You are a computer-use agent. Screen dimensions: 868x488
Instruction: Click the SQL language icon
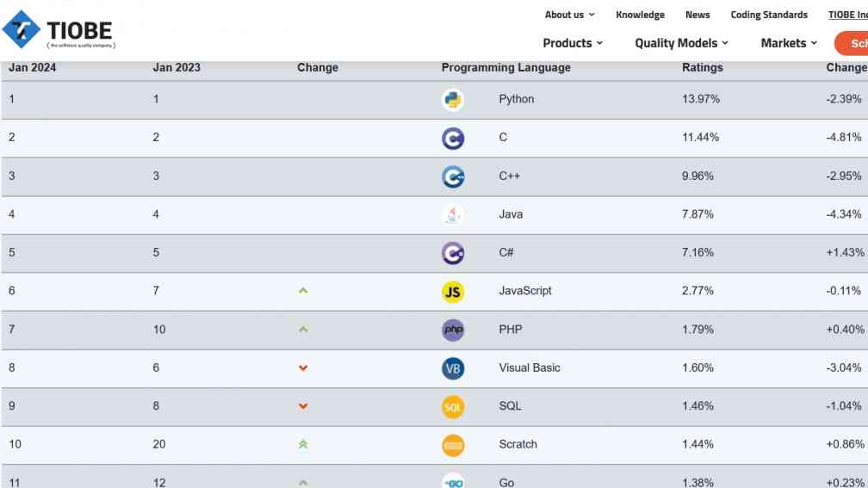453,406
